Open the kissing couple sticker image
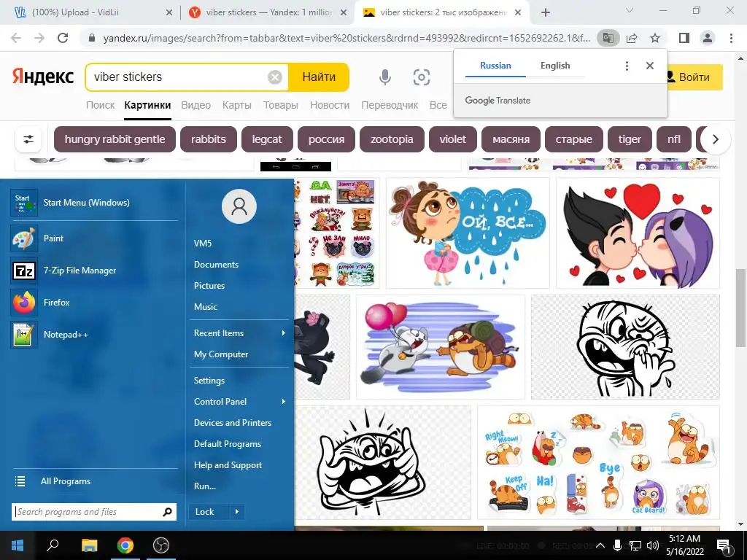Screen dimensions: 747x560 [638, 233]
